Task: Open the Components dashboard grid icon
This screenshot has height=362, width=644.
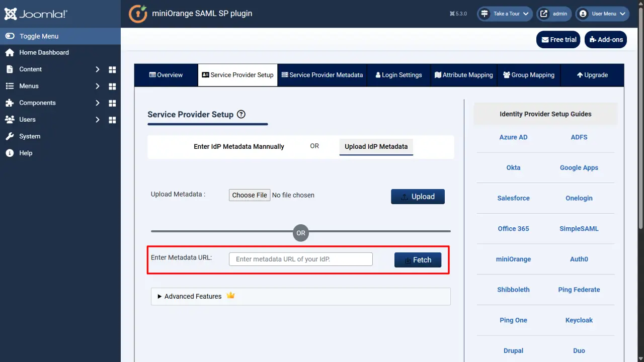Action: tap(112, 103)
